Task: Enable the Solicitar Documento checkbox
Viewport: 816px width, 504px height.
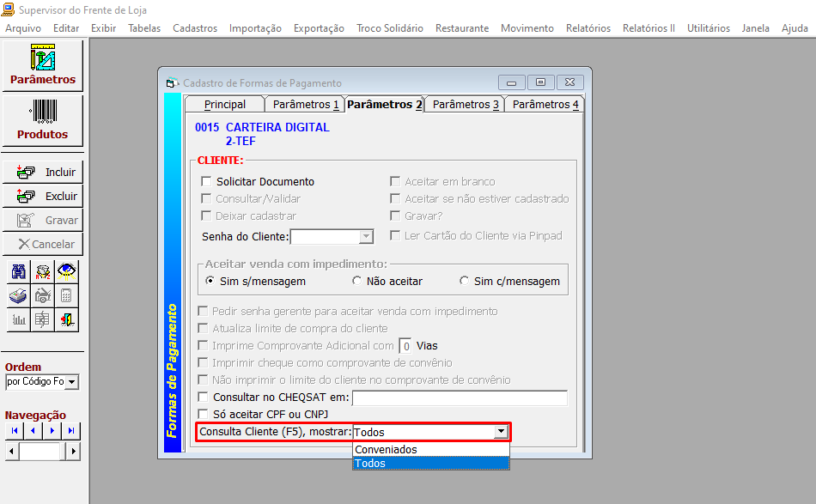Action: [207, 181]
